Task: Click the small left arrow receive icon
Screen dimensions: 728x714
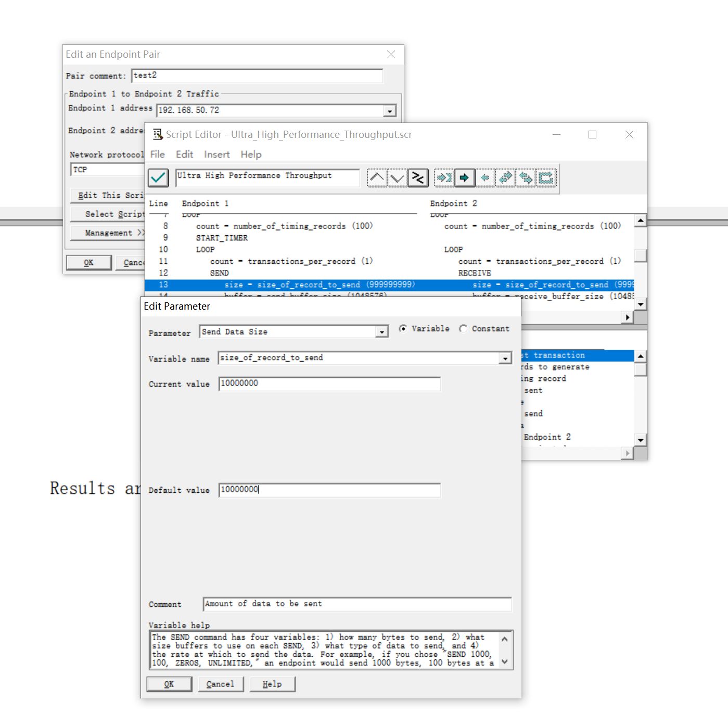Action: coord(484,178)
